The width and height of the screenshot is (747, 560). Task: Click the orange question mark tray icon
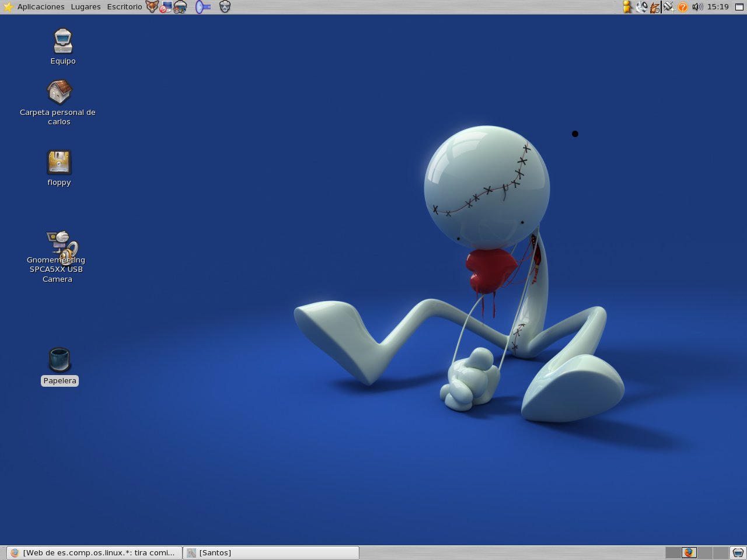683,7
